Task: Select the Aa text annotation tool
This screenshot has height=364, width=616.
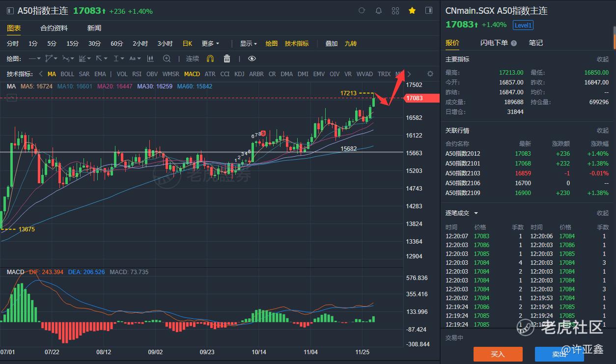Action: [x=133, y=58]
